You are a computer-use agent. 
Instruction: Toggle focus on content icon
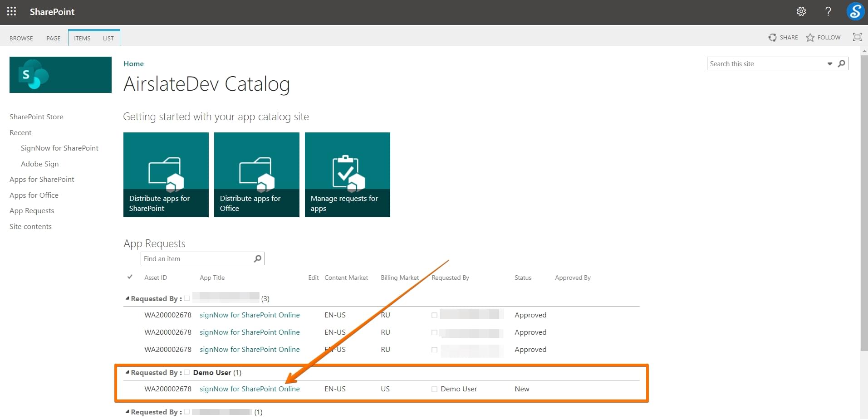tap(857, 37)
